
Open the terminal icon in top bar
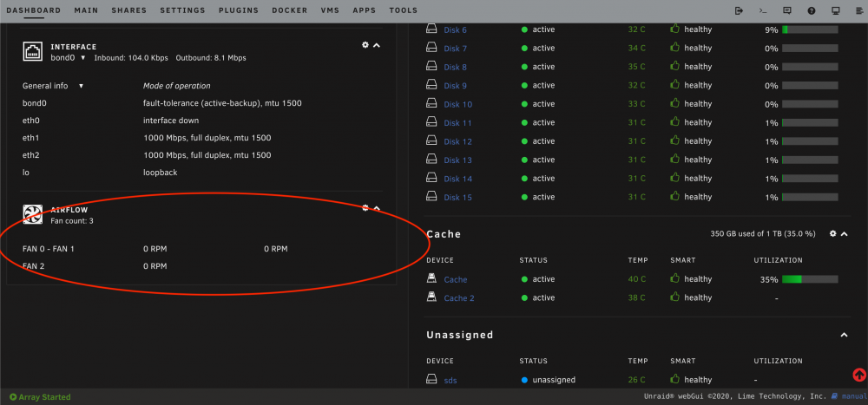click(763, 10)
